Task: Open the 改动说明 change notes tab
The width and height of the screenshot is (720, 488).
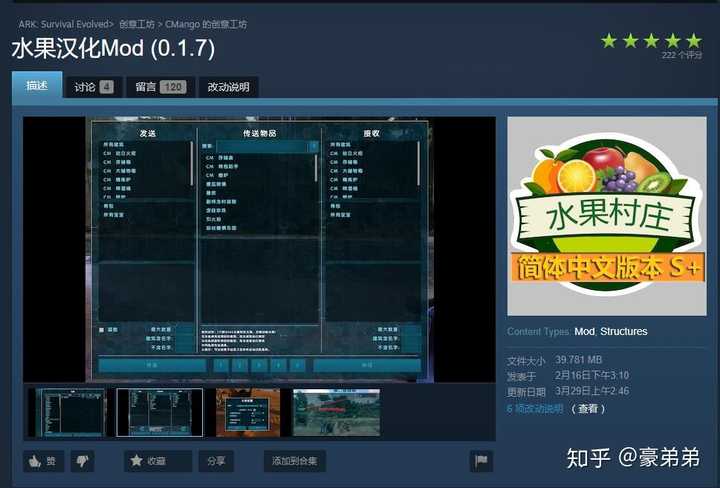Action: (229, 87)
